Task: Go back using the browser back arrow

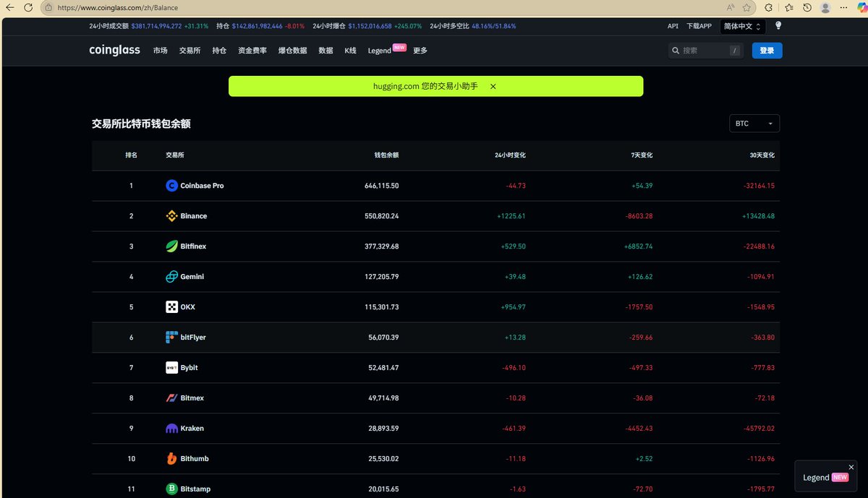Action: coord(10,7)
